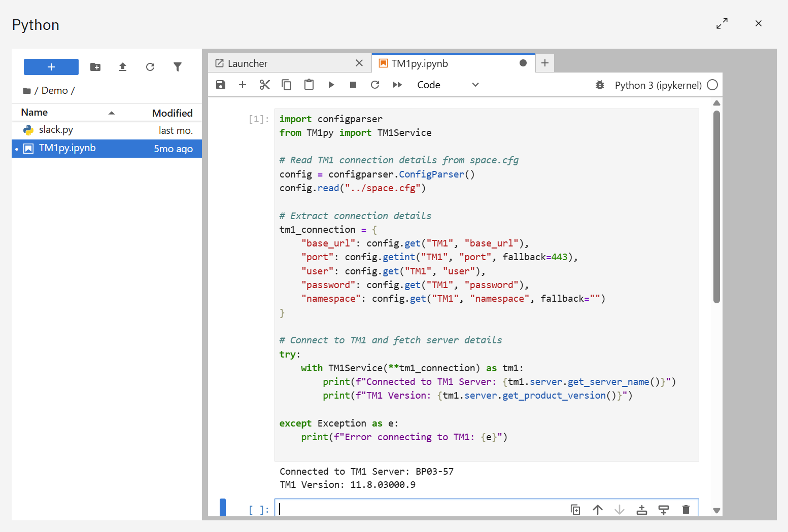Sort files by Modified column

click(172, 113)
